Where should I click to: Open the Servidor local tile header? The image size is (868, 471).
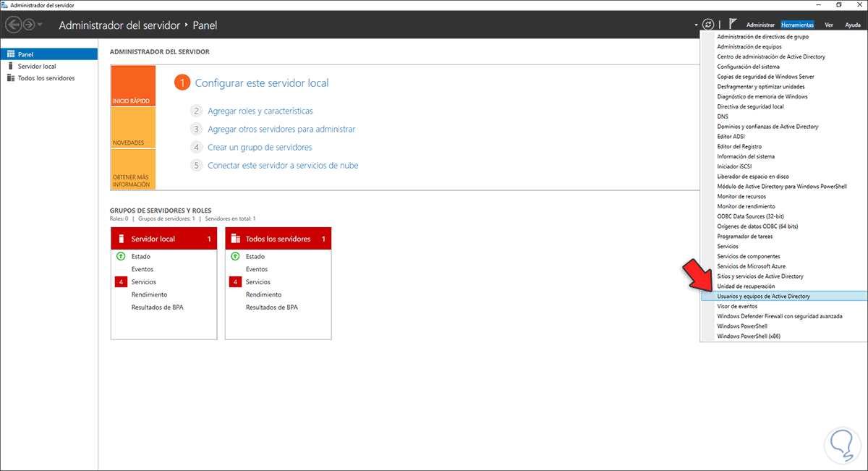163,239
